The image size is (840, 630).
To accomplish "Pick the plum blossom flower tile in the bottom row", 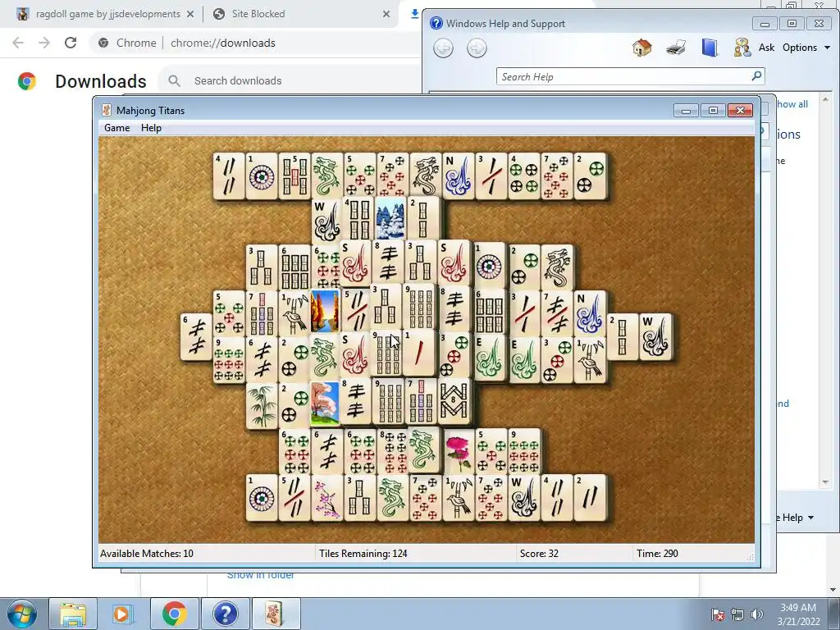I will click(326, 498).
